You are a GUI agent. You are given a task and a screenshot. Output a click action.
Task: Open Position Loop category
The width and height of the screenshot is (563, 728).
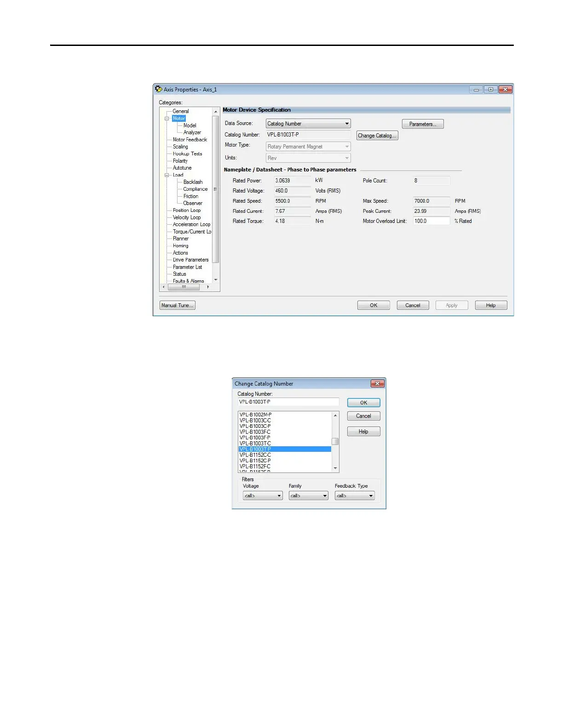pyautogui.click(x=186, y=210)
